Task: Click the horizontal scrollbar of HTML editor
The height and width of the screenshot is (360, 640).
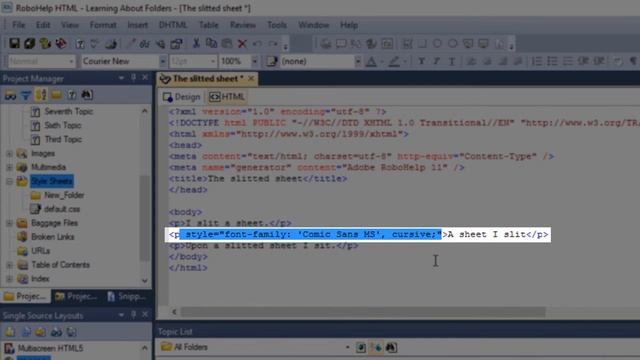Action: click(362, 312)
